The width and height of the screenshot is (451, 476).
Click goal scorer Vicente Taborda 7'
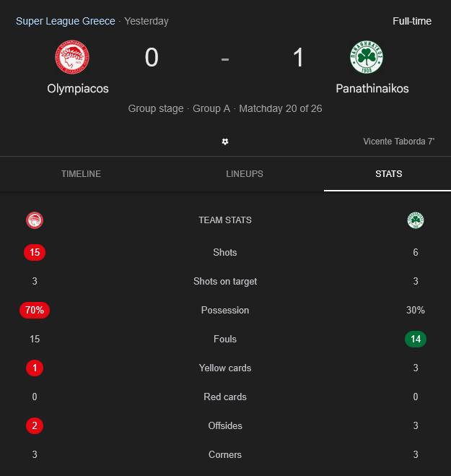398,142
